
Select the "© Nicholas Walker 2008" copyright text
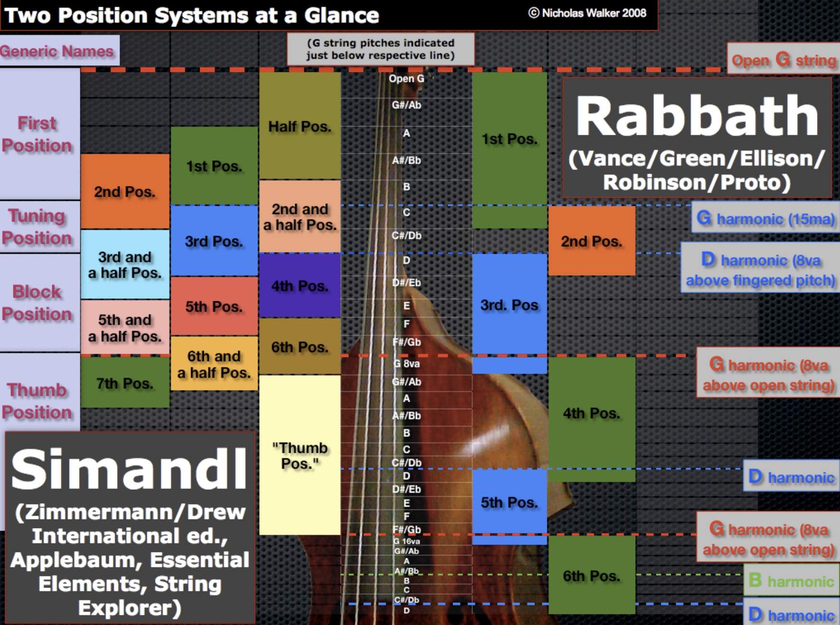pyautogui.click(x=587, y=13)
